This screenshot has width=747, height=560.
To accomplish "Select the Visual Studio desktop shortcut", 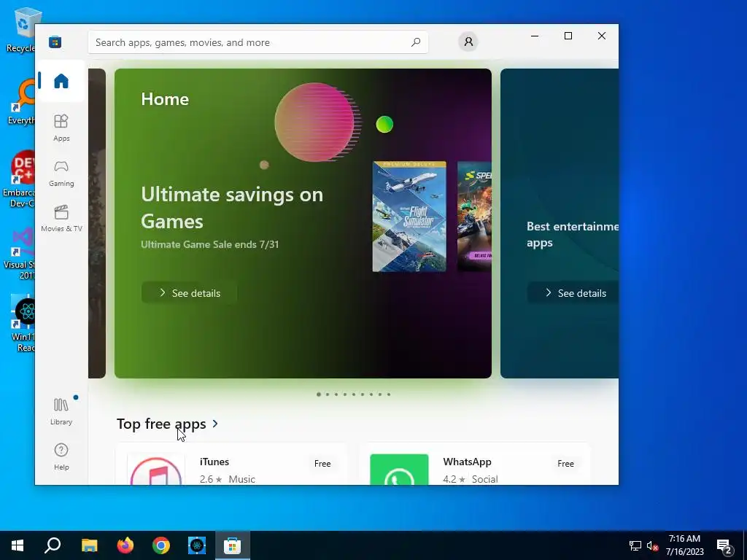I will pos(20,253).
